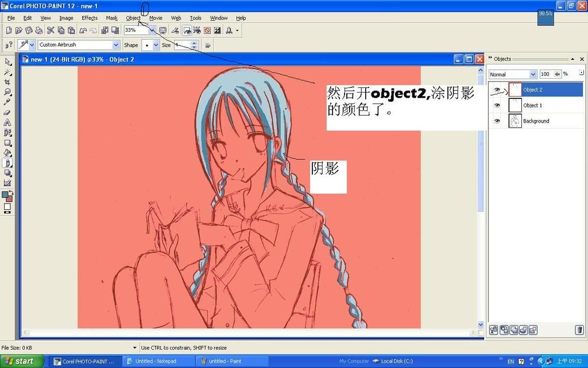Hide Object 1 with its eye icon
588x368 pixels.
click(497, 106)
